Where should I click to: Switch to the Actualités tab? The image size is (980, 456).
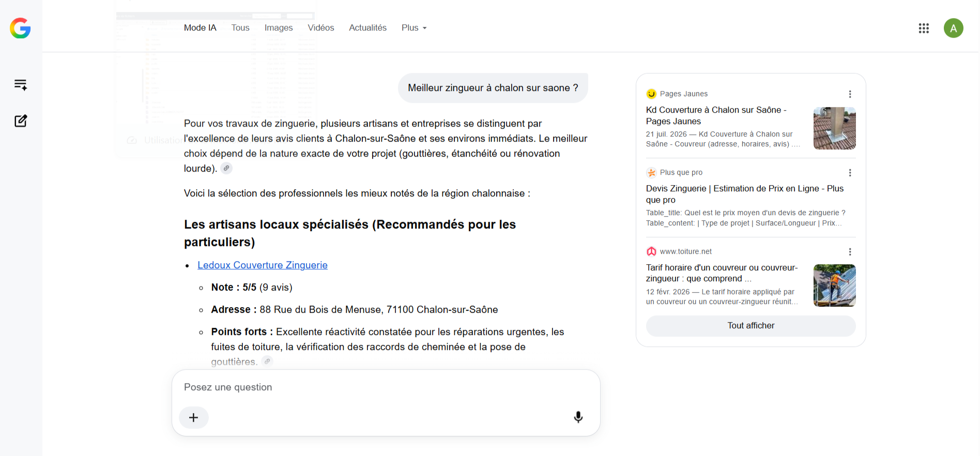[x=367, y=28]
